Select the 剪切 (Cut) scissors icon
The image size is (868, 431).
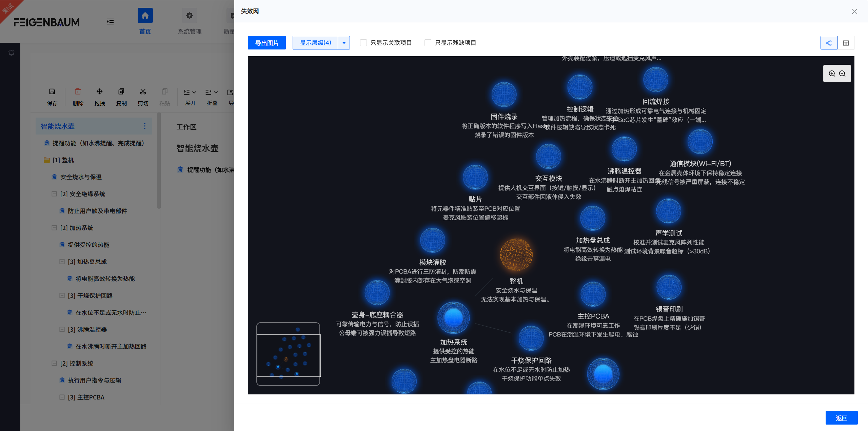(143, 91)
